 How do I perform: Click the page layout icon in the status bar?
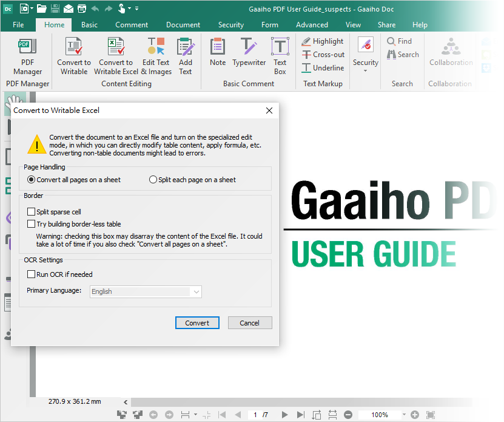tap(186, 415)
